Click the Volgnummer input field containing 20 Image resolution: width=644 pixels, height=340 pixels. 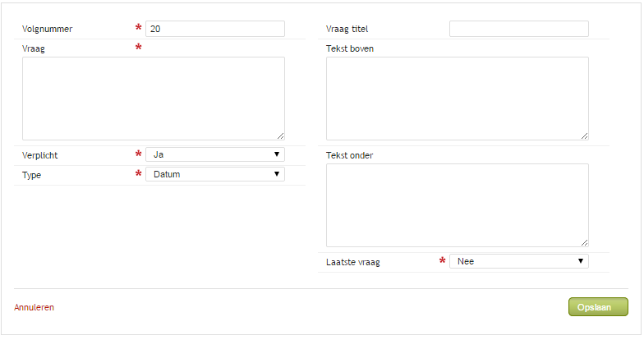215,29
